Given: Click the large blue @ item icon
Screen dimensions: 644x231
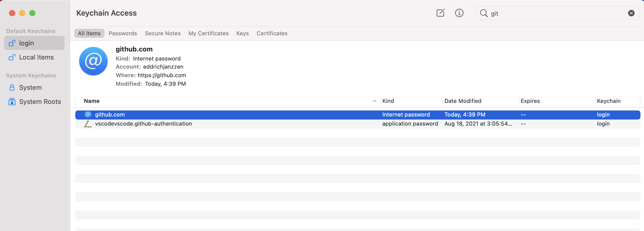Looking at the screenshot, I should (x=93, y=61).
